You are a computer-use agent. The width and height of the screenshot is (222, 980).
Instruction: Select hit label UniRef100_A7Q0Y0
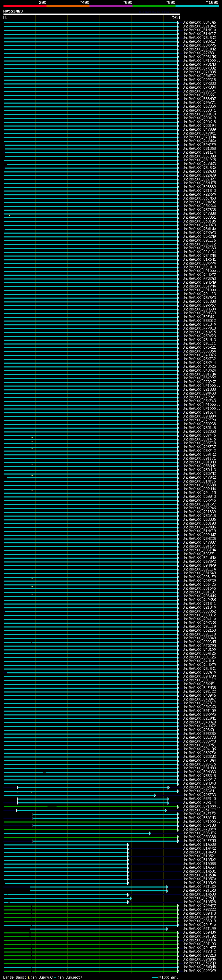199,829
